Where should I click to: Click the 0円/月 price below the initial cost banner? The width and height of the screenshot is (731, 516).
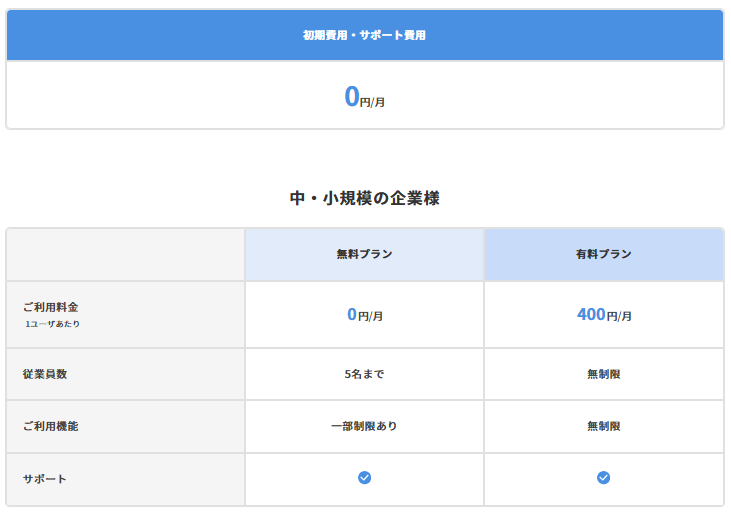tap(365, 97)
